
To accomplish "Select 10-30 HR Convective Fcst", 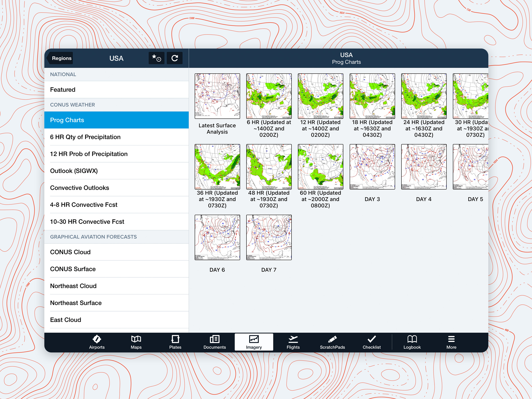I will point(116,222).
